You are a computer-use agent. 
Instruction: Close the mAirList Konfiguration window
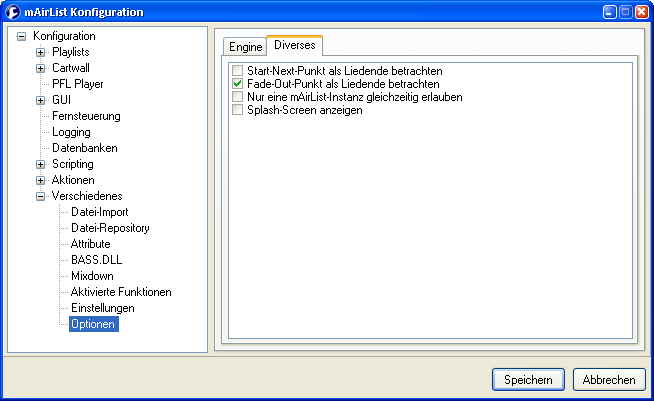(x=641, y=13)
